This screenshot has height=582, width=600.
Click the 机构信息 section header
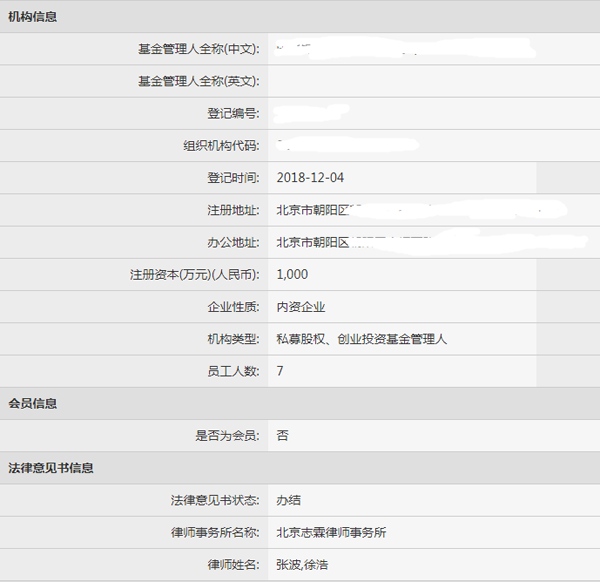pos(32,17)
